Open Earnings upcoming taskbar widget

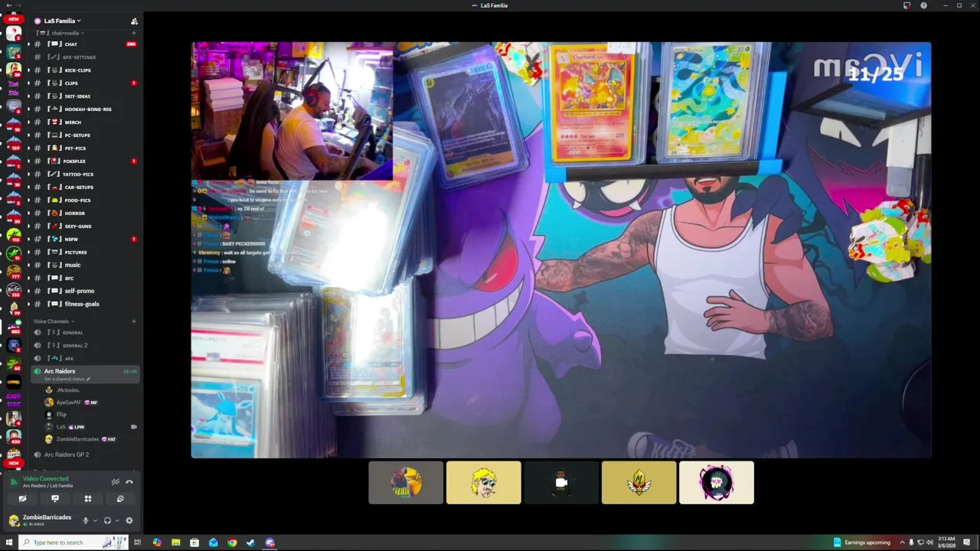point(862,543)
